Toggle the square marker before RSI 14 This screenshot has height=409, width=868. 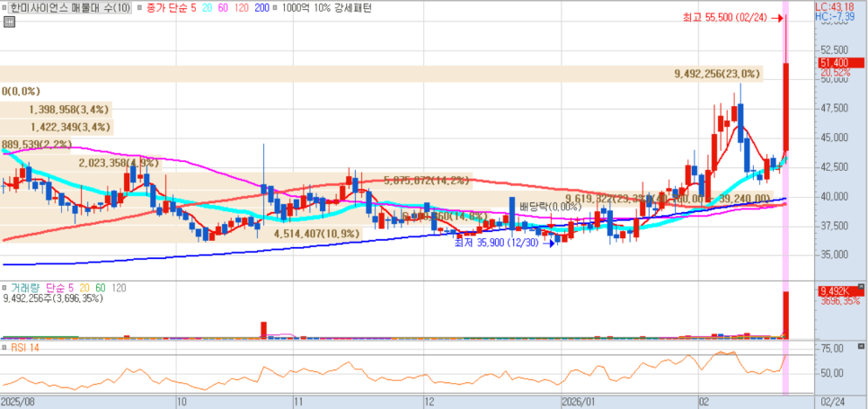tap(4, 348)
